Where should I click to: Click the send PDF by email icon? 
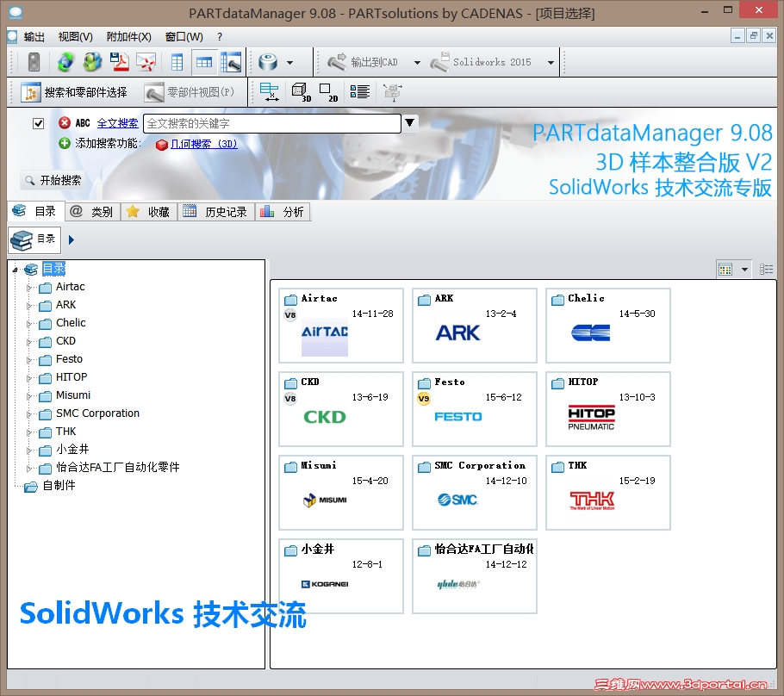(146, 62)
